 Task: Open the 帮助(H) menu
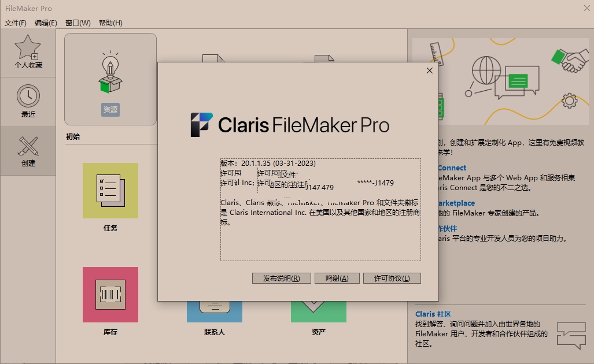tap(110, 23)
